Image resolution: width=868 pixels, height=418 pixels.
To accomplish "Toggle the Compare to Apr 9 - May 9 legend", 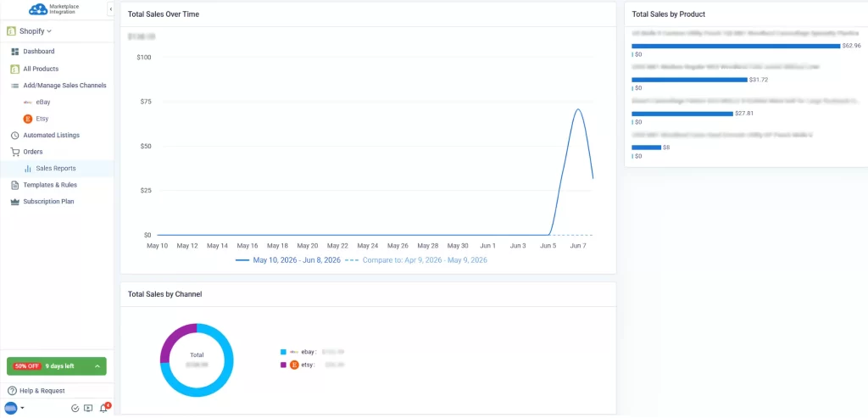I will point(415,259).
